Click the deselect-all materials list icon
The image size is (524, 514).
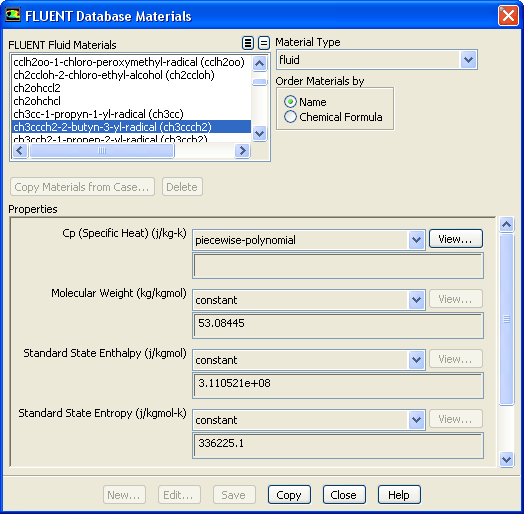[264, 43]
